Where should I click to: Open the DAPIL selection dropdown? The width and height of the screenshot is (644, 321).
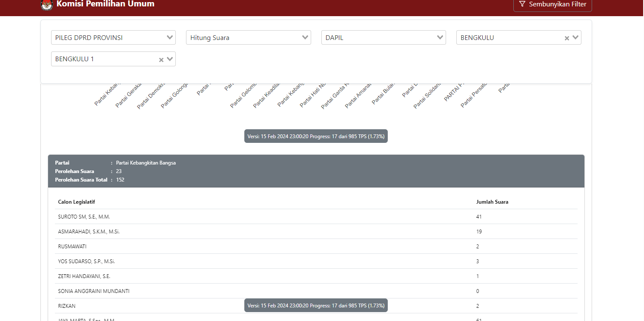[x=384, y=37]
